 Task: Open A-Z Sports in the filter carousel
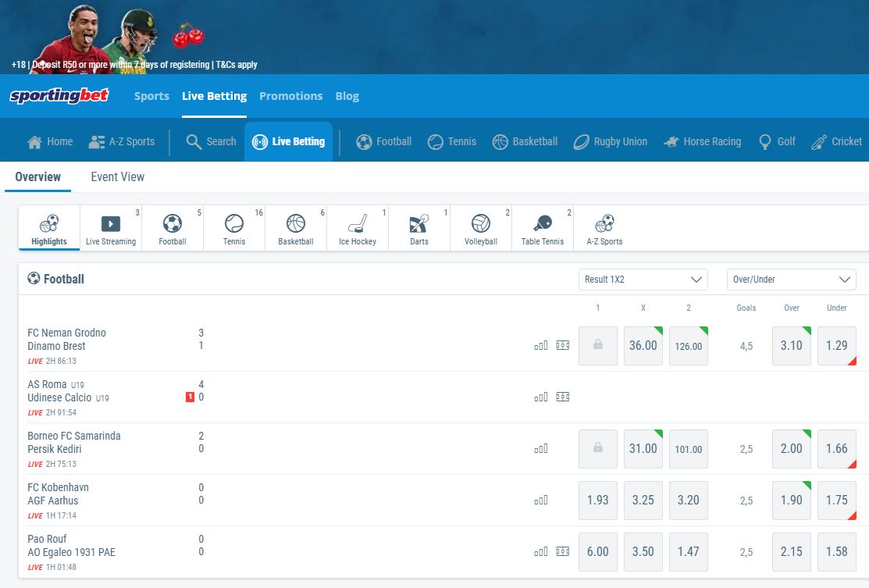pyautogui.click(x=604, y=228)
